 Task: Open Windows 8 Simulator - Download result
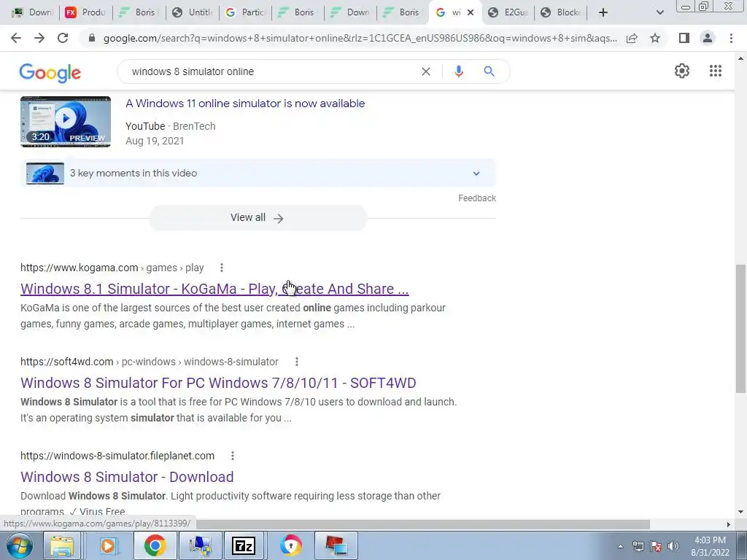[x=127, y=477]
